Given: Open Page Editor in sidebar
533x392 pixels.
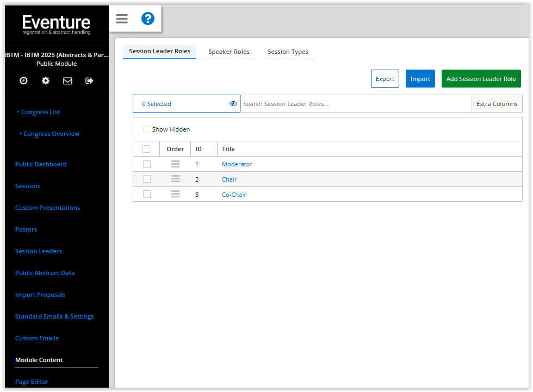Looking at the screenshot, I should tap(32, 382).
